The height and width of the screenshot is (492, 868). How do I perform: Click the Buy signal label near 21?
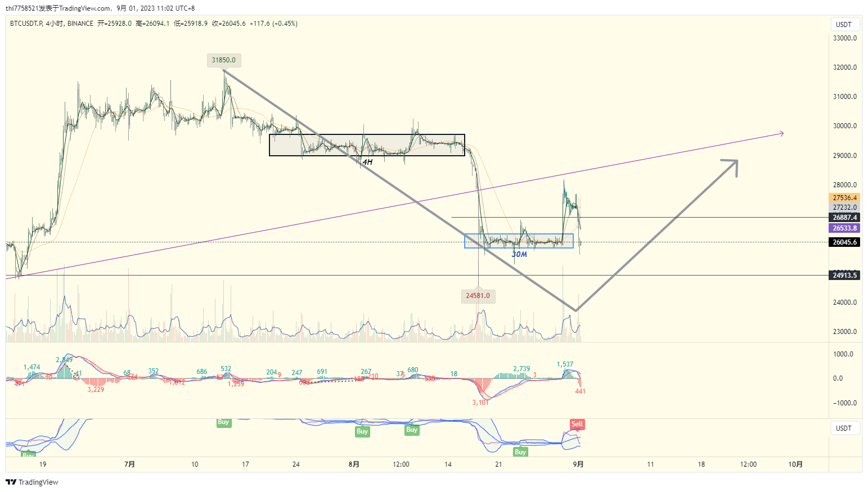[520, 452]
